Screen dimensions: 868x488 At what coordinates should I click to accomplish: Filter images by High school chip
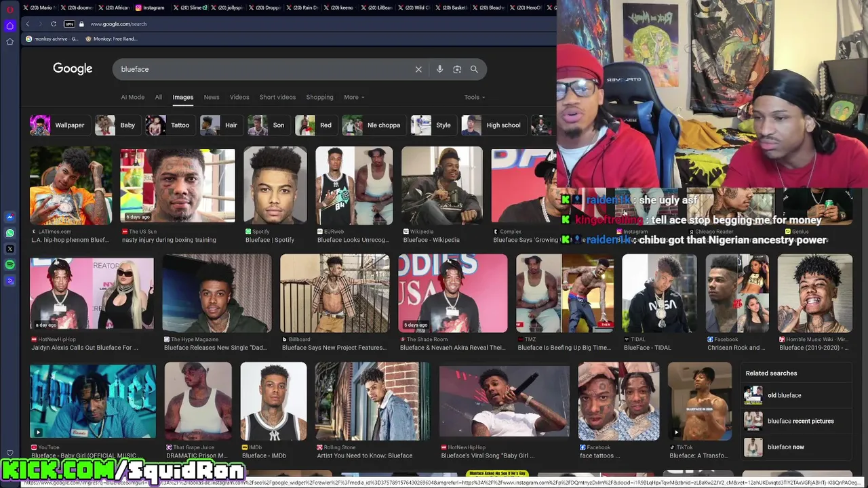pos(493,125)
